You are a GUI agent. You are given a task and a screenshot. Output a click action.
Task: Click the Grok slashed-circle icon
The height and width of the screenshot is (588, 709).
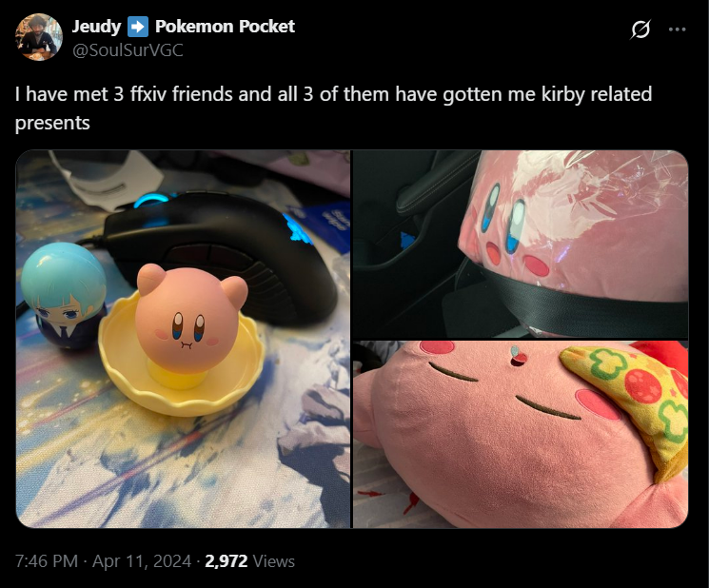(640, 29)
